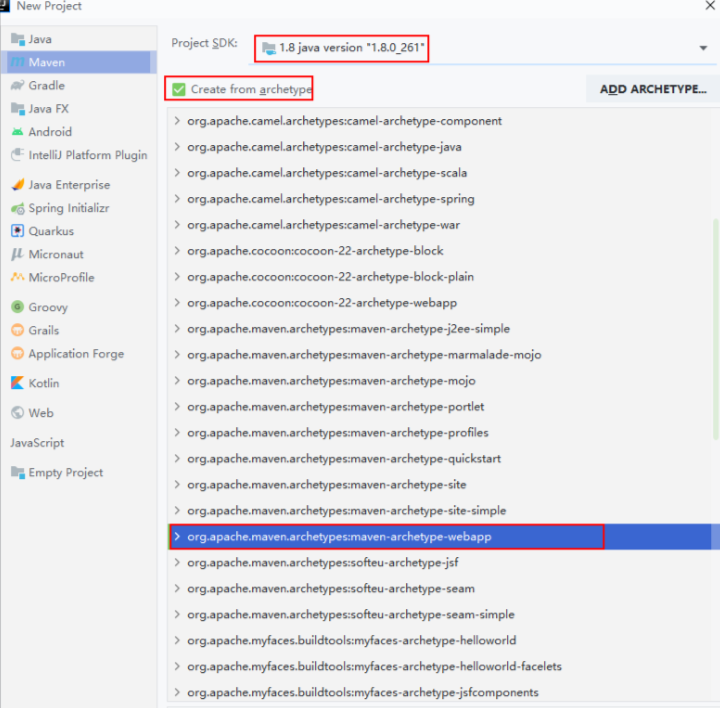Select maven-archetype-portlet entry
Viewport: 720px width, 708px height.
(335, 407)
